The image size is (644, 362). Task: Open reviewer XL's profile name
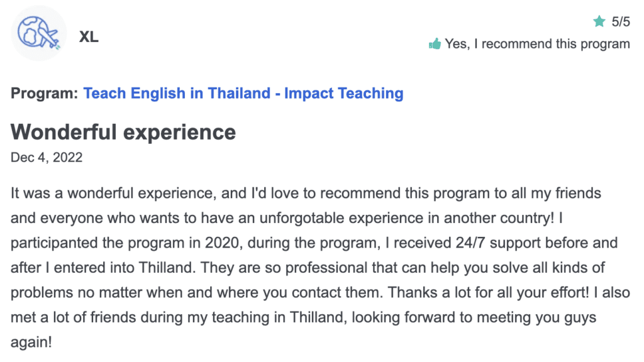(x=89, y=37)
